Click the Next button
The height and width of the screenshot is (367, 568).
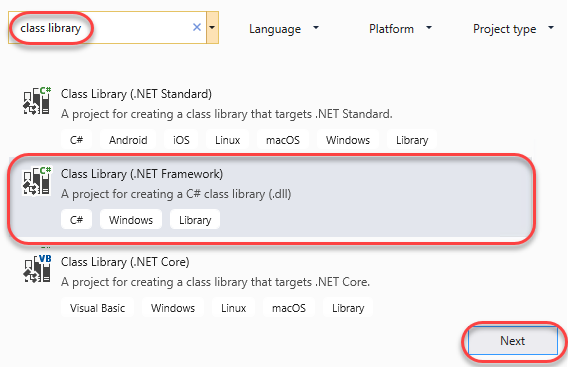pos(513,341)
